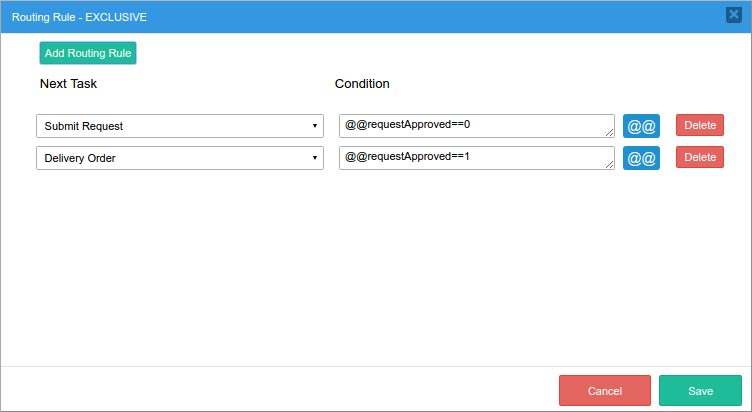Click the arrow on Submit Request combo box
752x412 pixels.
[314, 126]
